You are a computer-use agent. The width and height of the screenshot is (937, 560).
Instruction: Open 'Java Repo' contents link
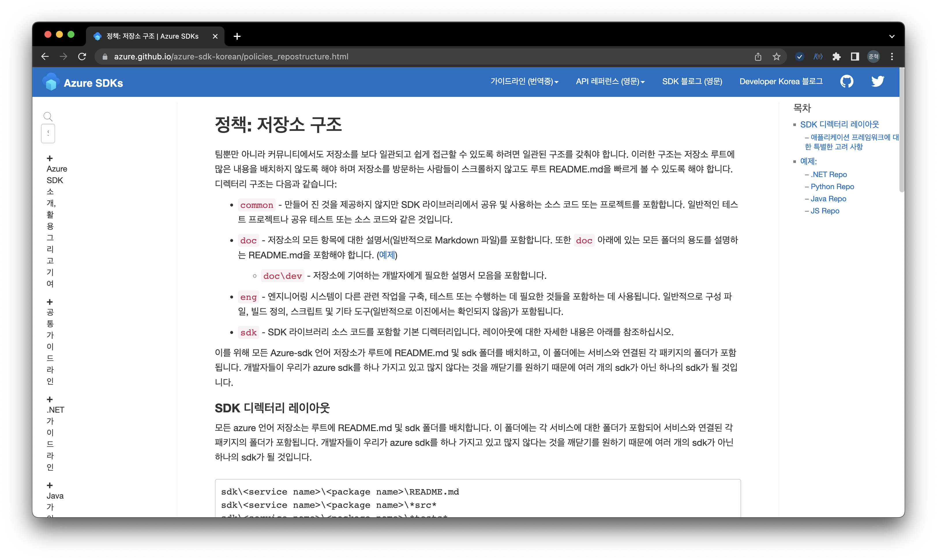(828, 199)
